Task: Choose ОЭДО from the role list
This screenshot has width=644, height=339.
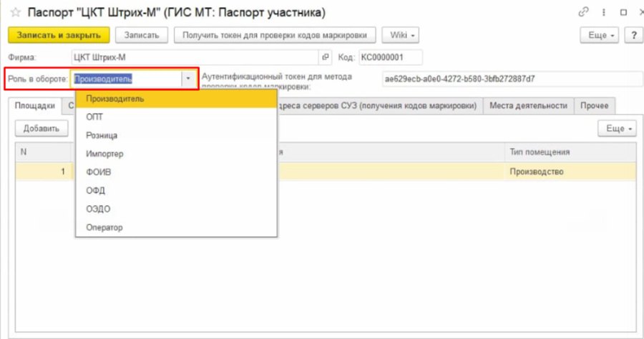Action: point(176,210)
